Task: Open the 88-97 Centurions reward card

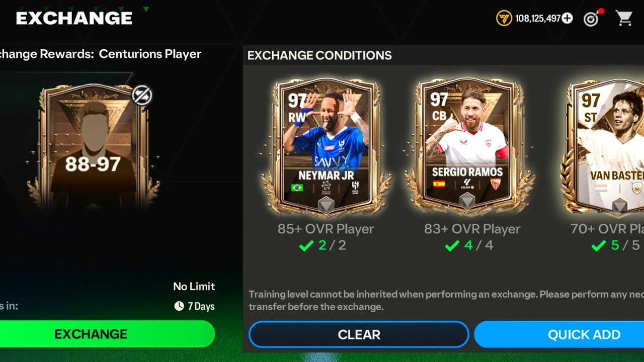Action: [x=93, y=147]
